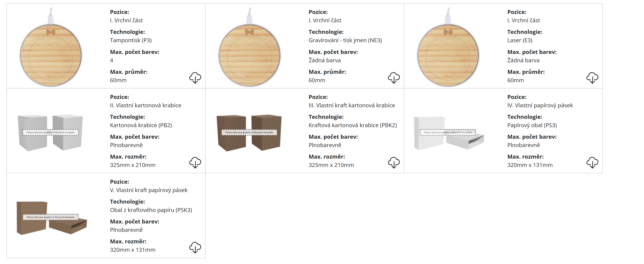The width and height of the screenshot is (644, 264).
Task: Download the Tampontisk (P3) print template
Action: 195,78
